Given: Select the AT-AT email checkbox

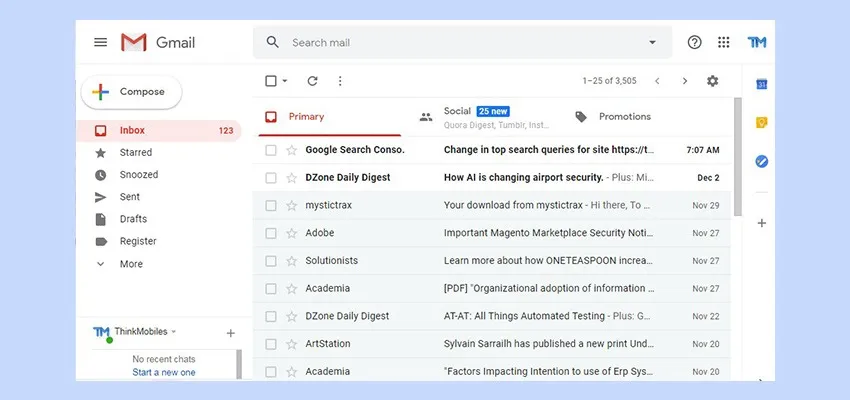Looking at the screenshot, I should tap(271, 316).
